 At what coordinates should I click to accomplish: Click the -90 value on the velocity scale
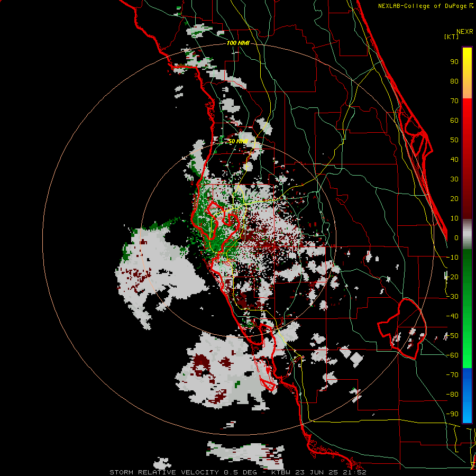452,414
